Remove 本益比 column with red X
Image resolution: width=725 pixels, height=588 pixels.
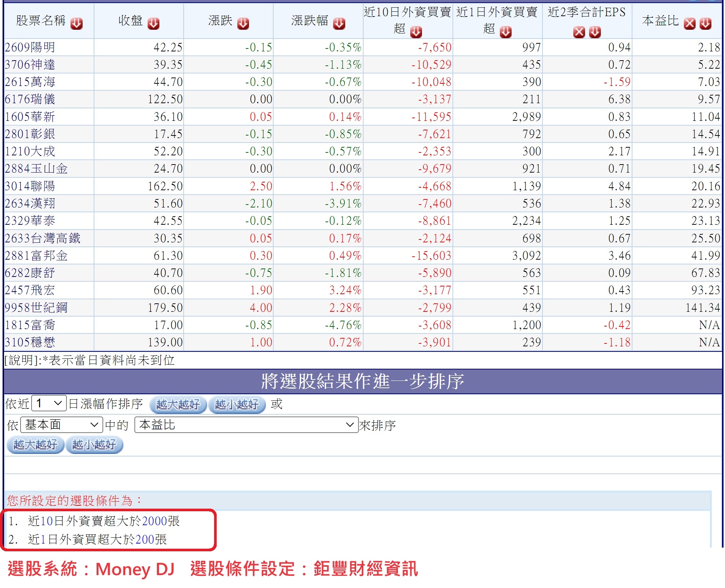tap(690, 24)
